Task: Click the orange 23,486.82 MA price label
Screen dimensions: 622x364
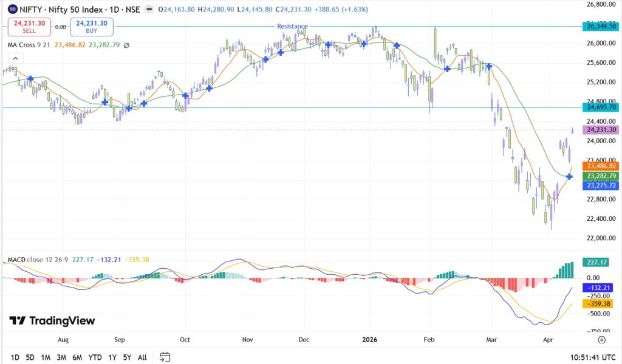Action: pos(600,166)
